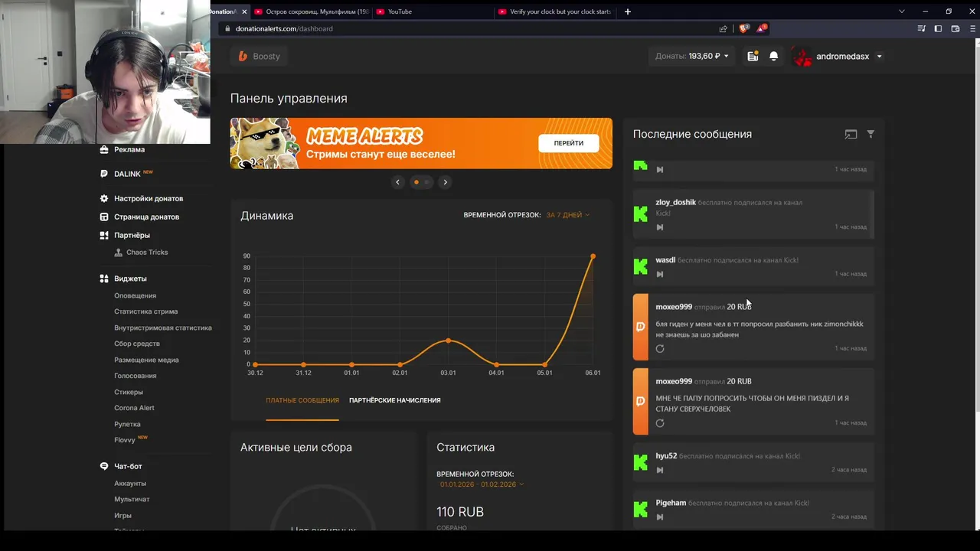Open Аккаунты under Чат-бот
980x551 pixels.
(130, 483)
